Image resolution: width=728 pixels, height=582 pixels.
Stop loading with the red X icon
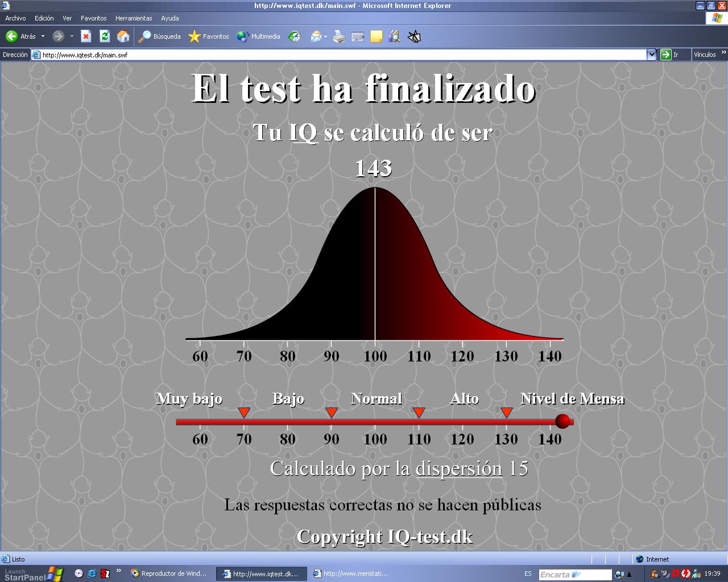pos(86,36)
